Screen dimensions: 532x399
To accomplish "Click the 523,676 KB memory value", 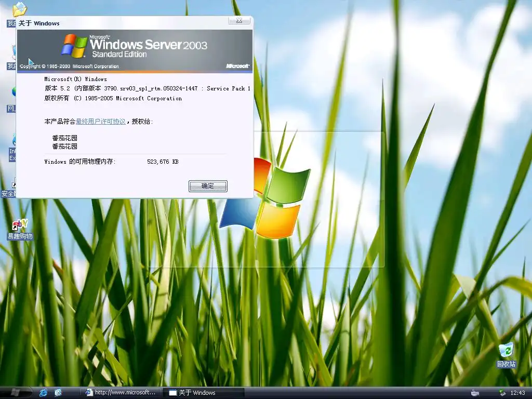I will coord(163,162).
